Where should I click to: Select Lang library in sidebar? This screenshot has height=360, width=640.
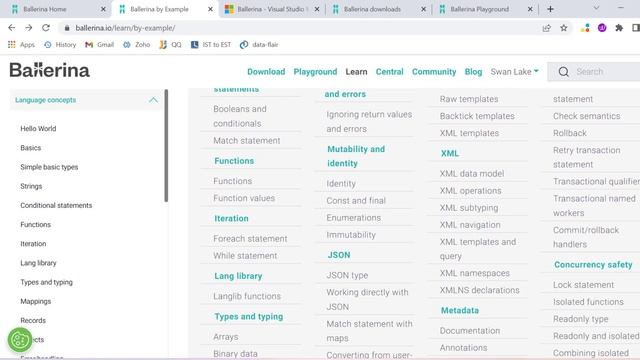pos(38,263)
